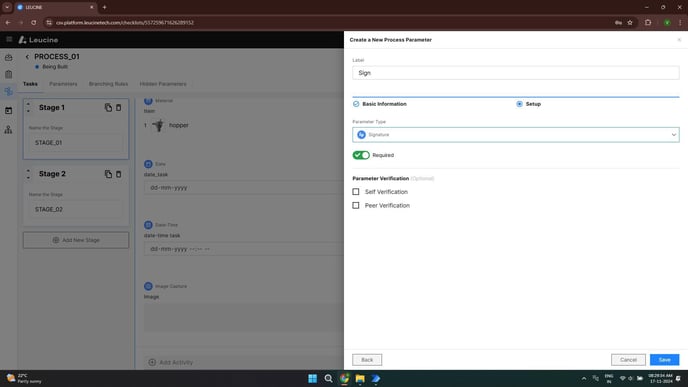Click the STAGE_02 name field
Viewport: 688px width, 387px height.
click(75, 209)
